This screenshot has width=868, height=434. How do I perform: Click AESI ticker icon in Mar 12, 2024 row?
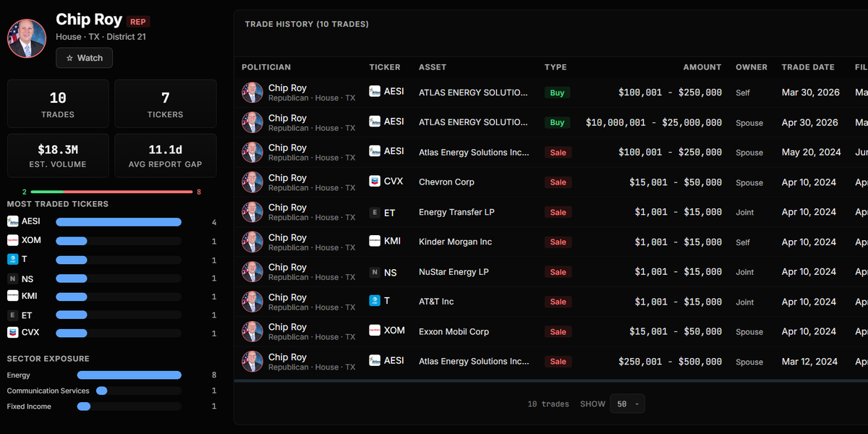(375, 361)
